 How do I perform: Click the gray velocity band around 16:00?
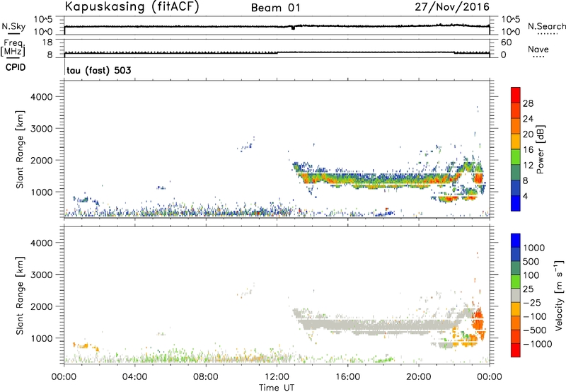(x=347, y=325)
